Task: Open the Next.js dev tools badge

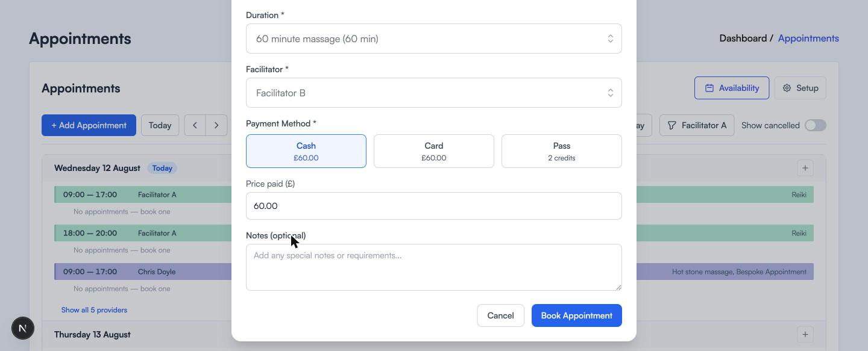Action: (23, 328)
